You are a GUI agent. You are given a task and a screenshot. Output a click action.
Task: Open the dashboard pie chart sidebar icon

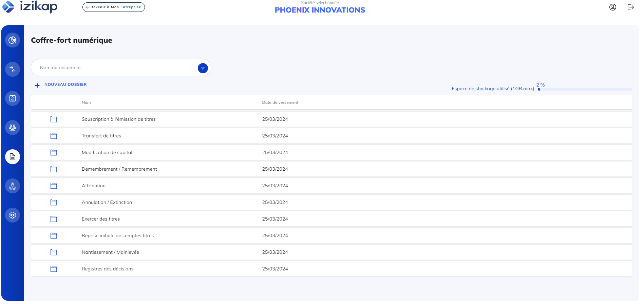[x=13, y=40]
